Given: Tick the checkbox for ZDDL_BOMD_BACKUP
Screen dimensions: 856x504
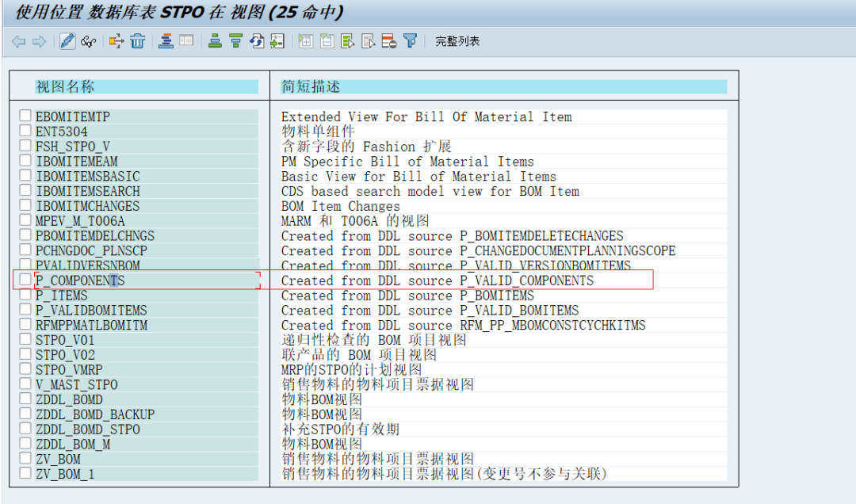Looking at the screenshot, I should click(x=25, y=414).
